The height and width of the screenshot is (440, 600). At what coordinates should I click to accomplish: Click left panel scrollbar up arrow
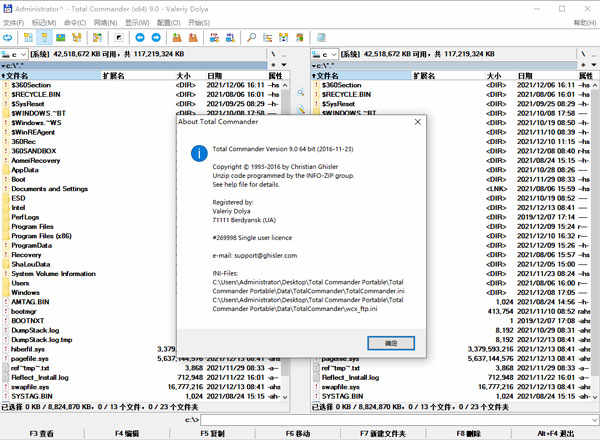pyautogui.click(x=285, y=85)
